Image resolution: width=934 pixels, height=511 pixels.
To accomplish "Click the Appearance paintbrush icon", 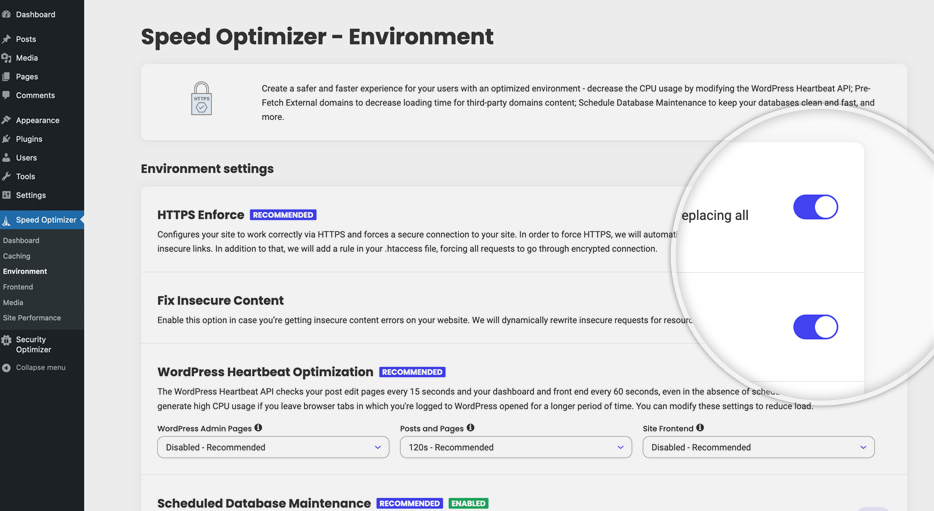I will tap(6, 120).
